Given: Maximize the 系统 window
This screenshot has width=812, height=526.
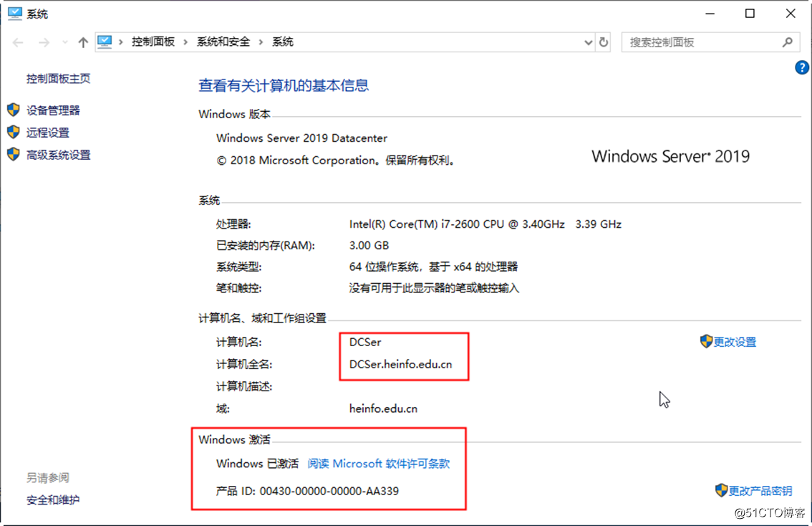Looking at the screenshot, I should pyautogui.click(x=750, y=14).
